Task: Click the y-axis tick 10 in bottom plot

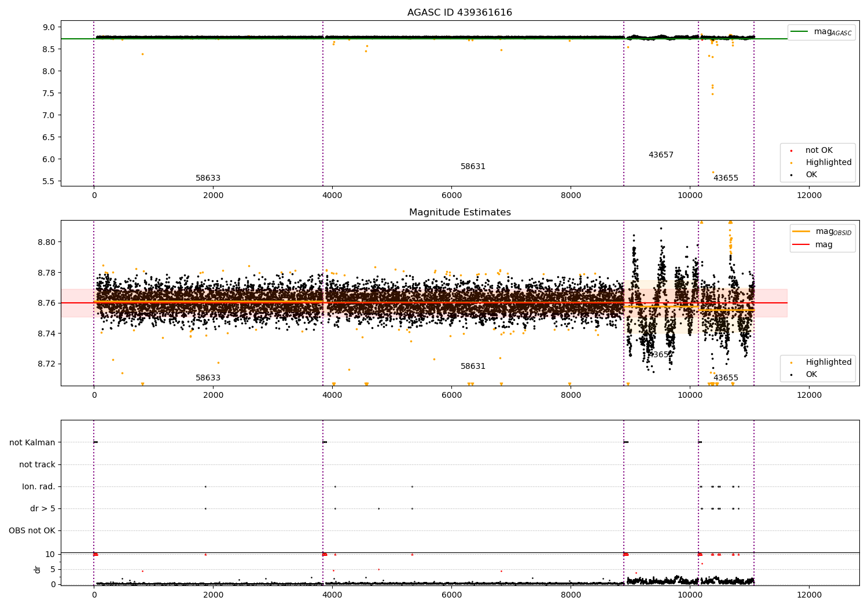Action: pos(50,555)
